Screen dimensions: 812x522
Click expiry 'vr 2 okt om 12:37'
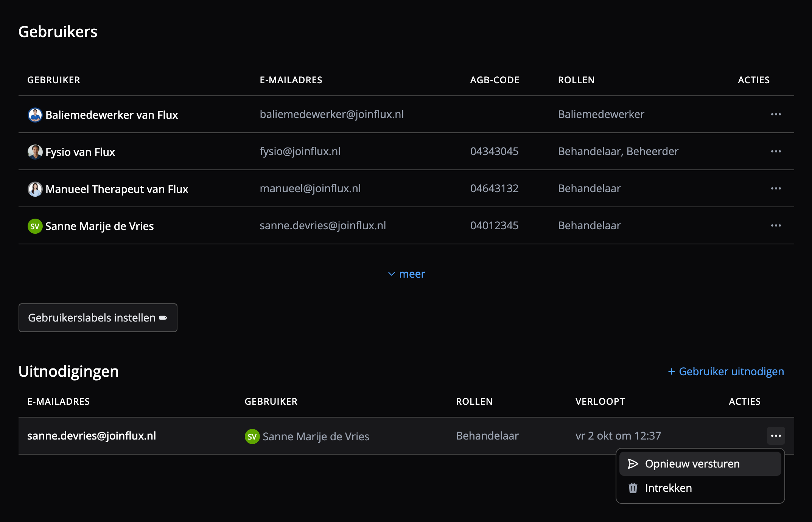click(618, 436)
